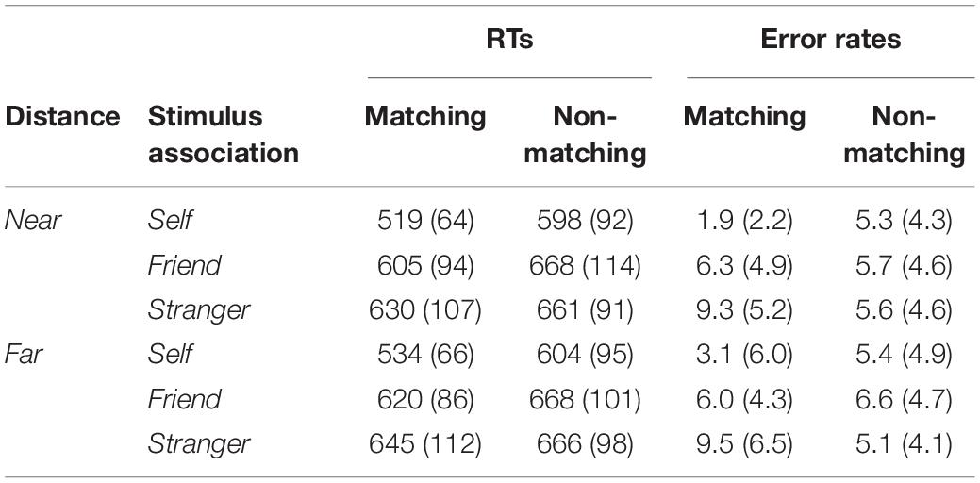Click the 9.5 (6.5) error cell
The height and width of the screenshot is (483, 980).
click(745, 445)
